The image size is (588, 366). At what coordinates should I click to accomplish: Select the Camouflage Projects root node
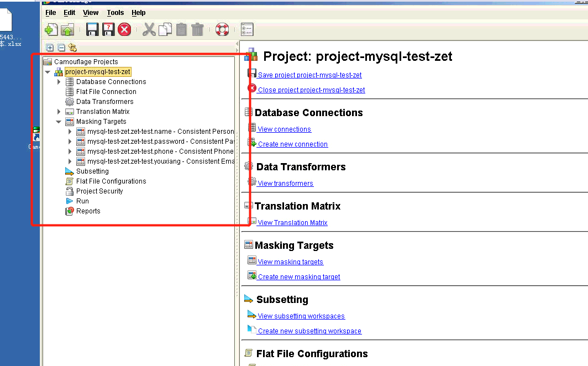[86, 61]
